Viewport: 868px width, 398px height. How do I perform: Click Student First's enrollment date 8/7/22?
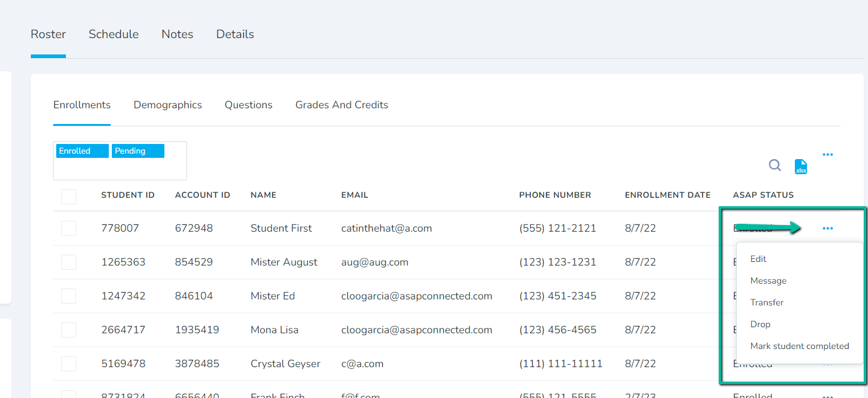[x=640, y=228]
